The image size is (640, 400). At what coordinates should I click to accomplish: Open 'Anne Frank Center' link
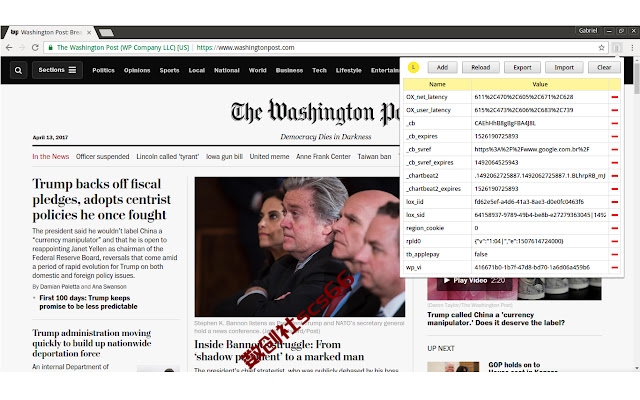pyautogui.click(x=323, y=157)
